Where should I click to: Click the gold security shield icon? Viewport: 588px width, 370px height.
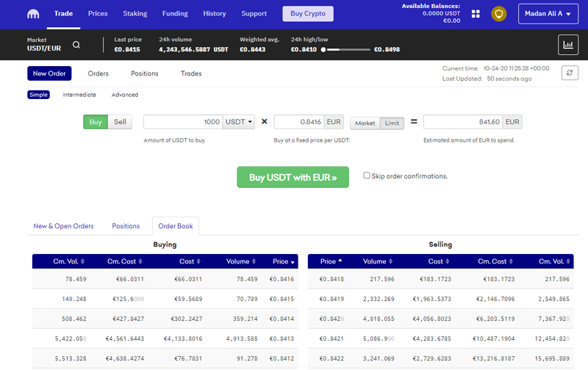click(x=499, y=14)
